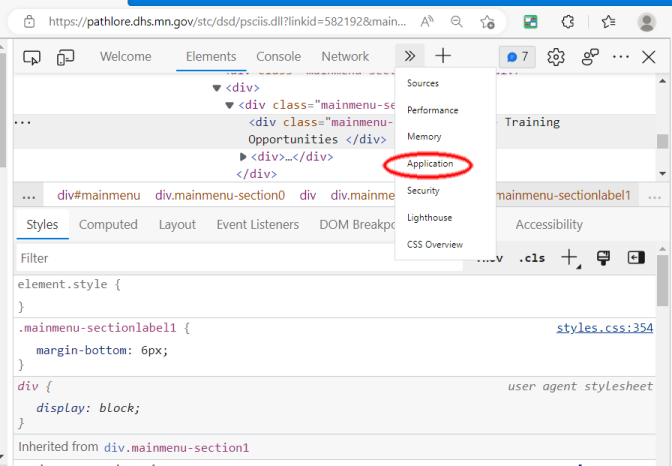Click the closing </div> tag row

pos(257,174)
